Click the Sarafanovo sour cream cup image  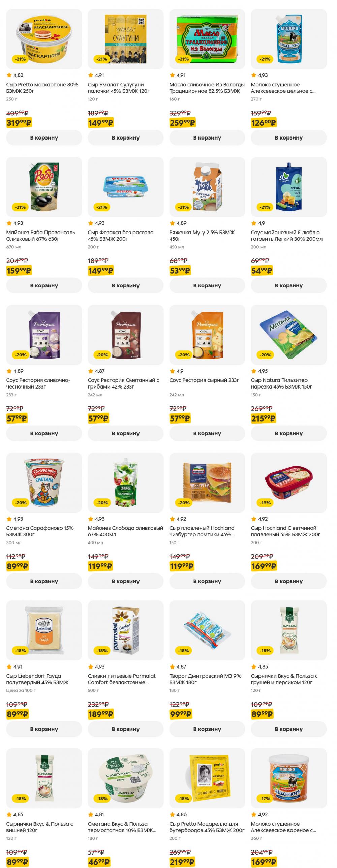click(x=44, y=483)
